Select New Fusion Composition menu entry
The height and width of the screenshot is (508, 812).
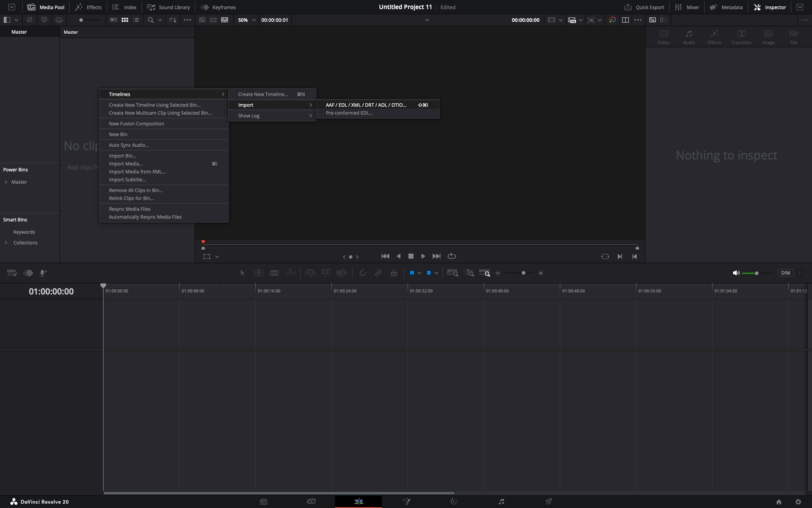[163, 124]
